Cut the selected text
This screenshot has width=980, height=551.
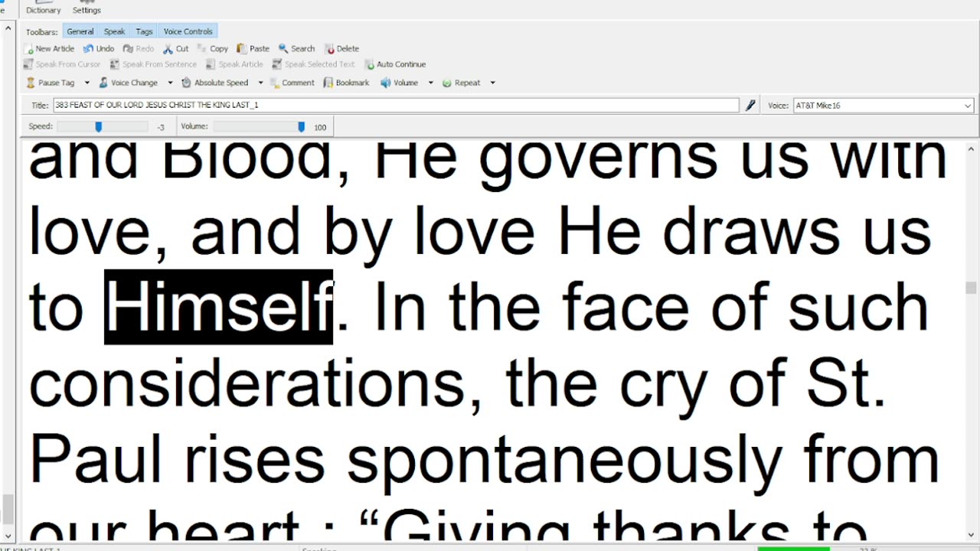tap(176, 48)
